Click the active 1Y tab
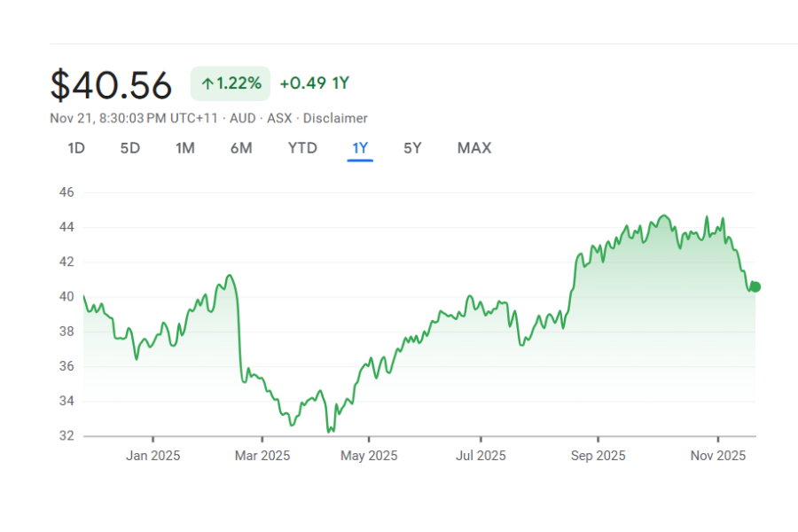 pyautogui.click(x=360, y=148)
